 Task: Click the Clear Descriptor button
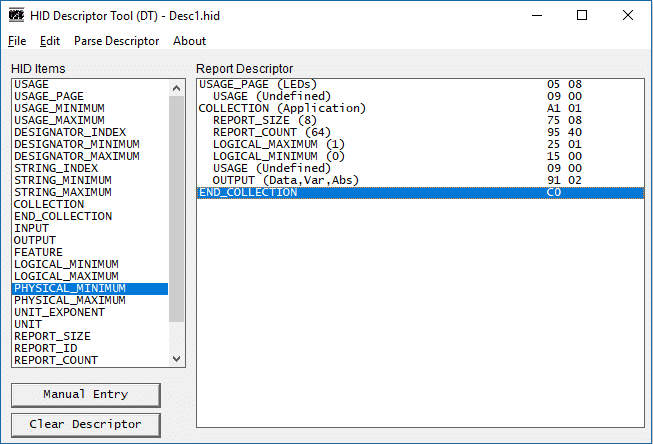point(86,424)
